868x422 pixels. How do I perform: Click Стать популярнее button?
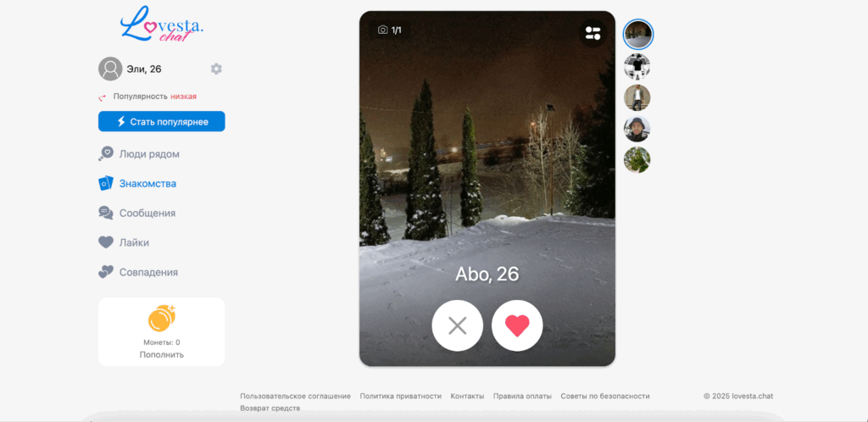162,122
